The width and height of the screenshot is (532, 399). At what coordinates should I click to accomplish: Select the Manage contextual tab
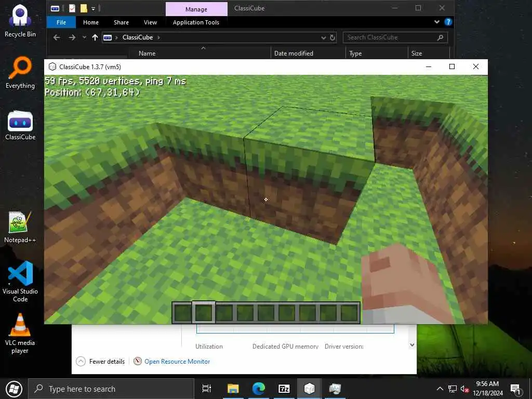(x=196, y=9)
